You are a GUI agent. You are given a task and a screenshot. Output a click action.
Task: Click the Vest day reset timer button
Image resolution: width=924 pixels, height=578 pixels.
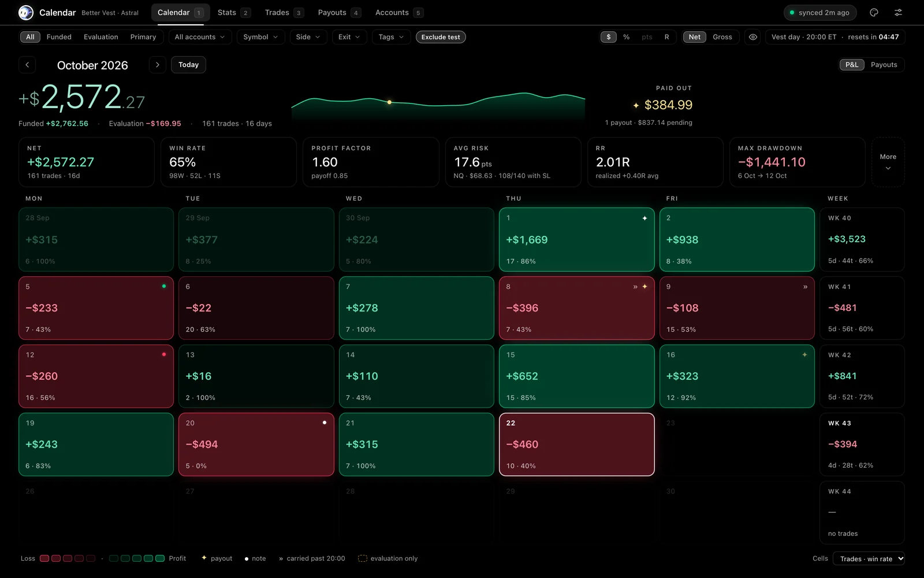pos(835,37)
